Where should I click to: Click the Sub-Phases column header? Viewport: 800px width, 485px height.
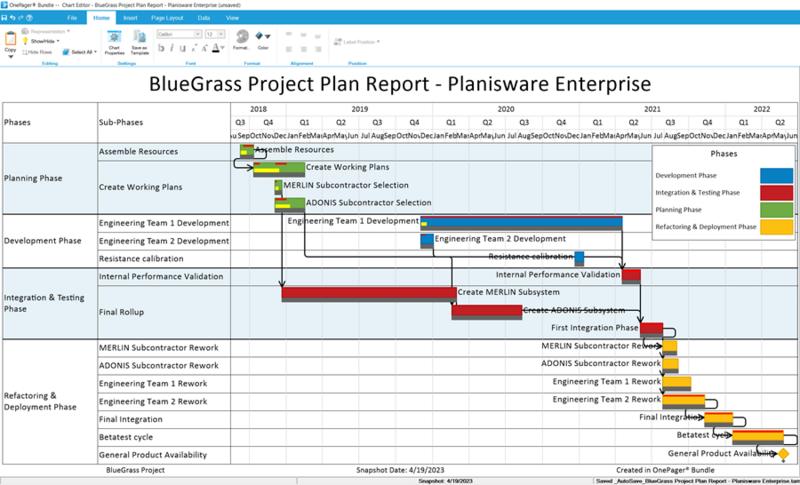pyautogui.click(x=121, y=122)
